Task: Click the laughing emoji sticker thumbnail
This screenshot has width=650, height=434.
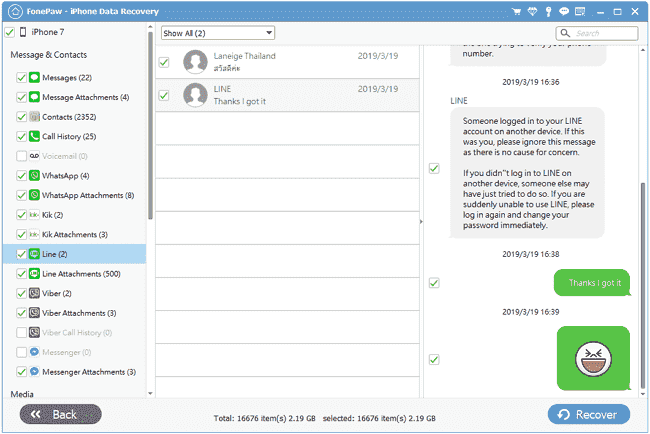Action: 593,358
